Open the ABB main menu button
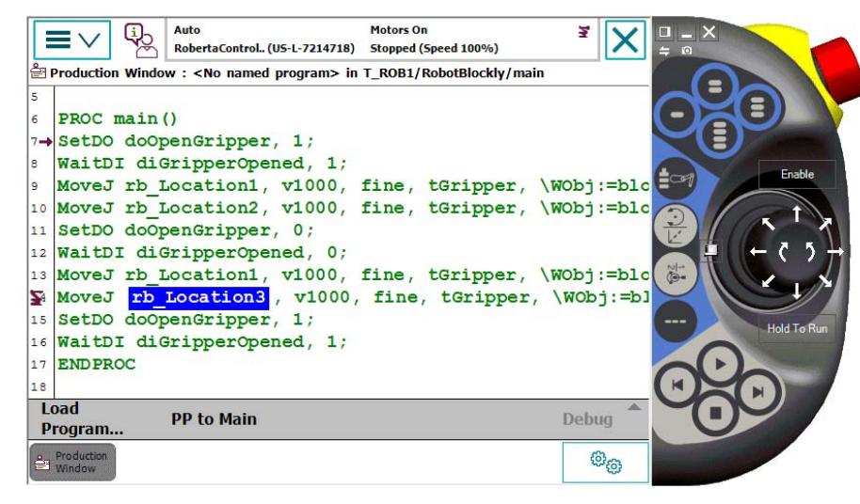The width and height of the screenshot is (860, 504). click(x=72, y=39)
